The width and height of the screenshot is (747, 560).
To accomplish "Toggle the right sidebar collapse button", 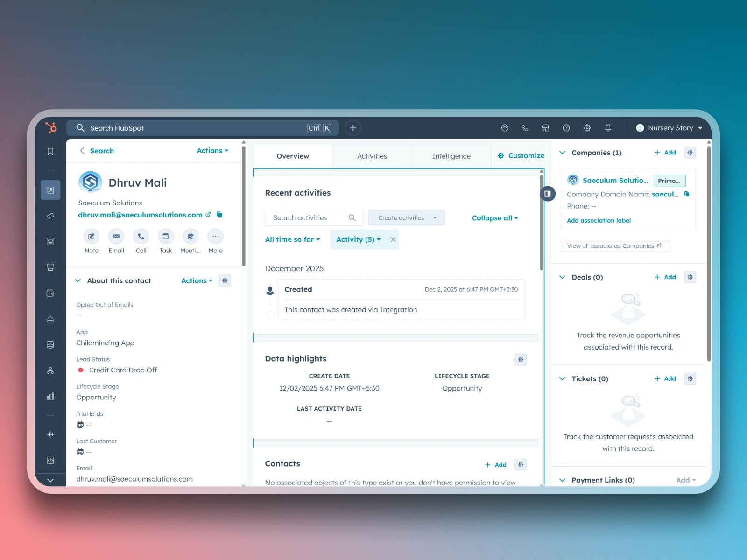I will pyautogui.click(x=548, y=194).
